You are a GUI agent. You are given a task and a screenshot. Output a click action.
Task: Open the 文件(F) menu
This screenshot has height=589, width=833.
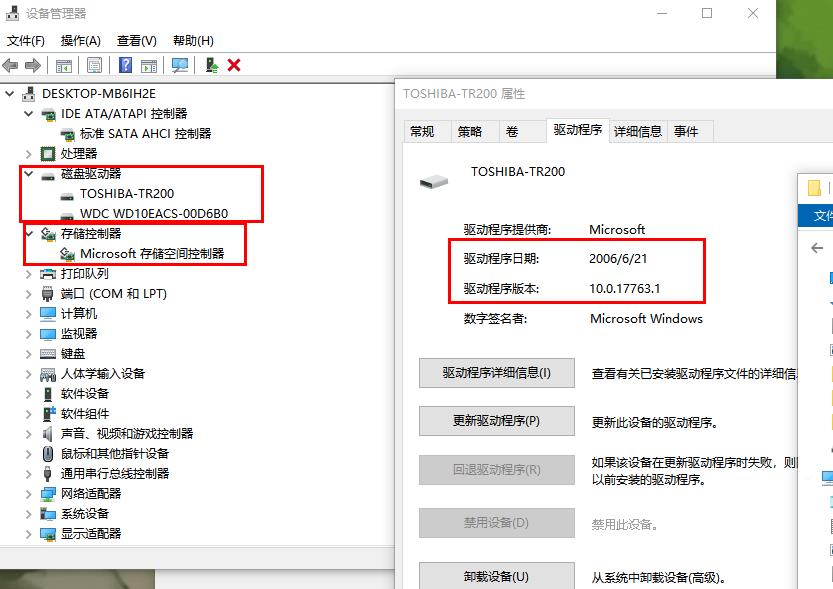[x=26, y=41]
